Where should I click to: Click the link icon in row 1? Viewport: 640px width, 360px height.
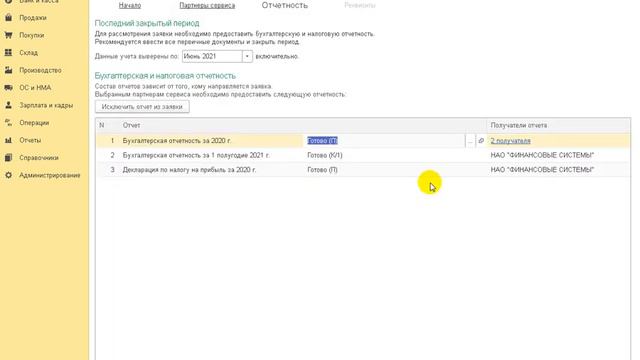481,141
